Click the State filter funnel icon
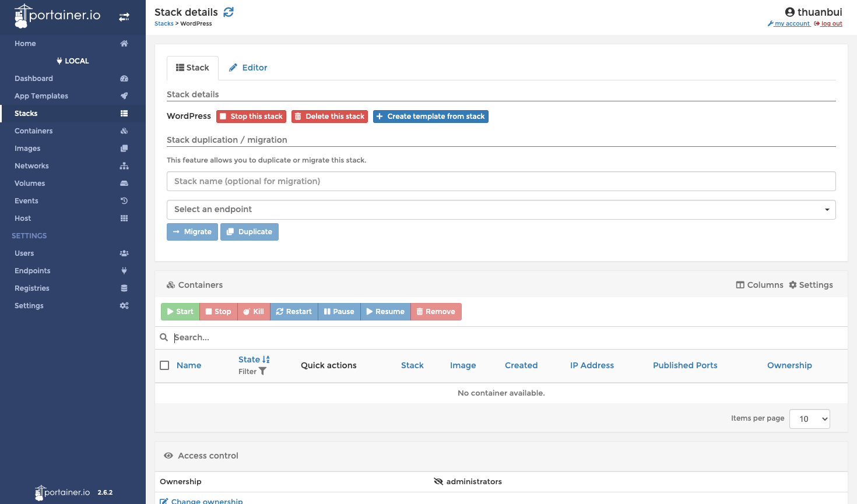The height and width of the screenshot is (504, 857). [x=262, y=371]
